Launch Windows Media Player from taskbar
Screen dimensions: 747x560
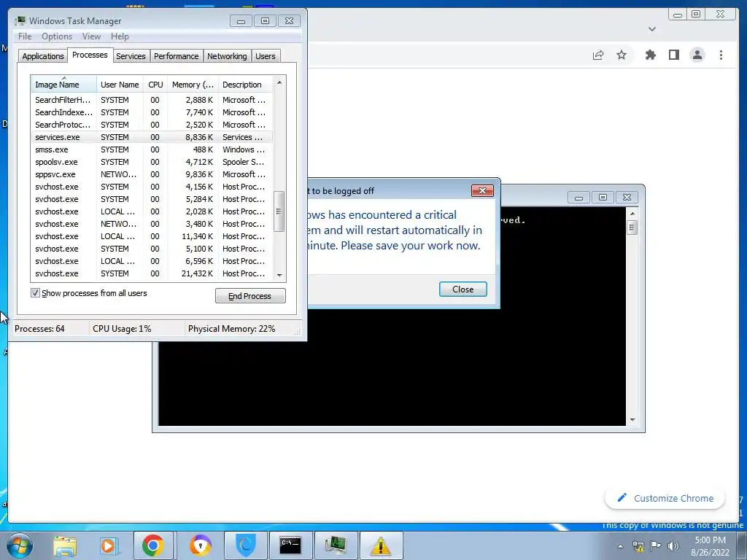coord(109,545)
